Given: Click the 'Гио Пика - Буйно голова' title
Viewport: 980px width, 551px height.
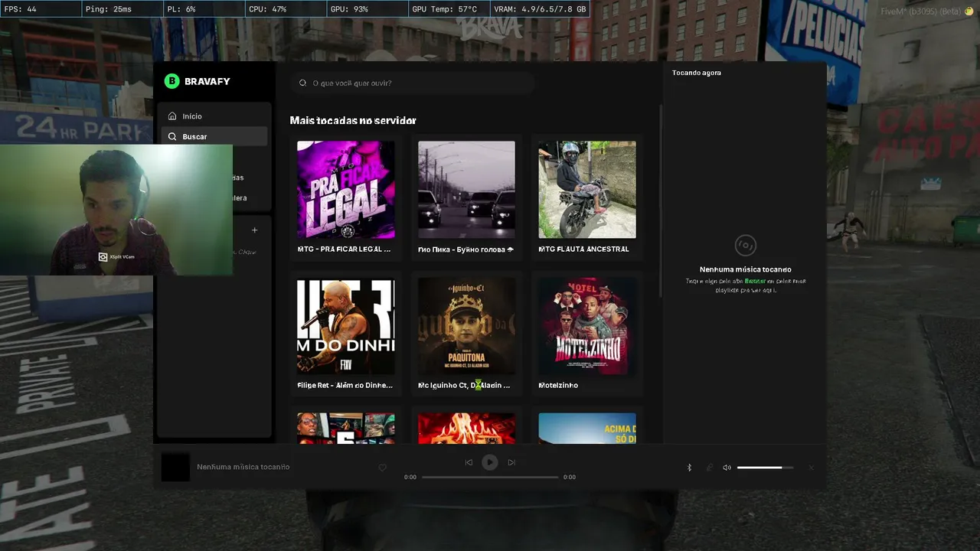Looking at the screenshot, I should coord(465,249).
